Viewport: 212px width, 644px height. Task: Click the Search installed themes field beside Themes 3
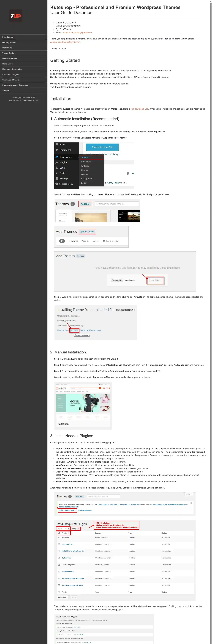tap(117, 204)
